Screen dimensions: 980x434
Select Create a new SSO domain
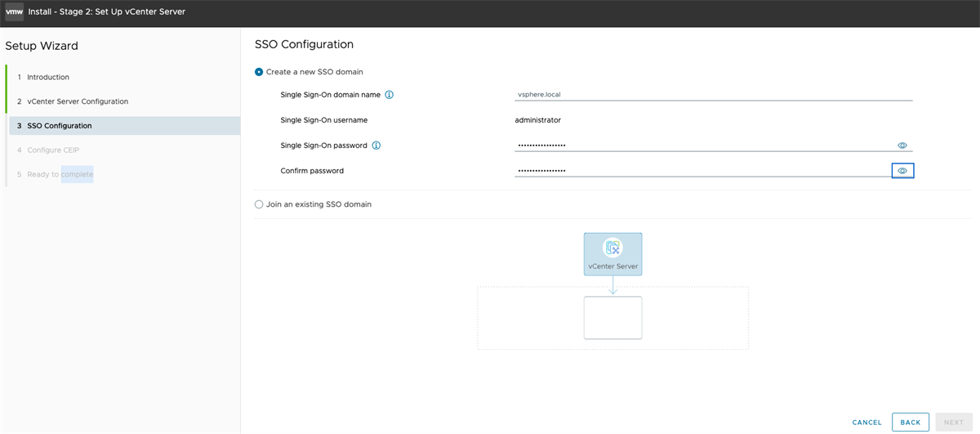tap(260, 72)
